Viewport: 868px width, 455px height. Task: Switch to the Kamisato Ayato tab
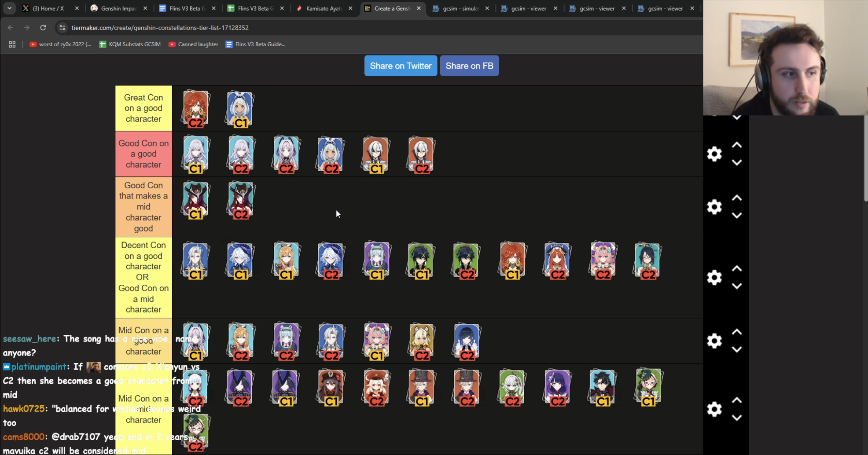coord(324,8)
